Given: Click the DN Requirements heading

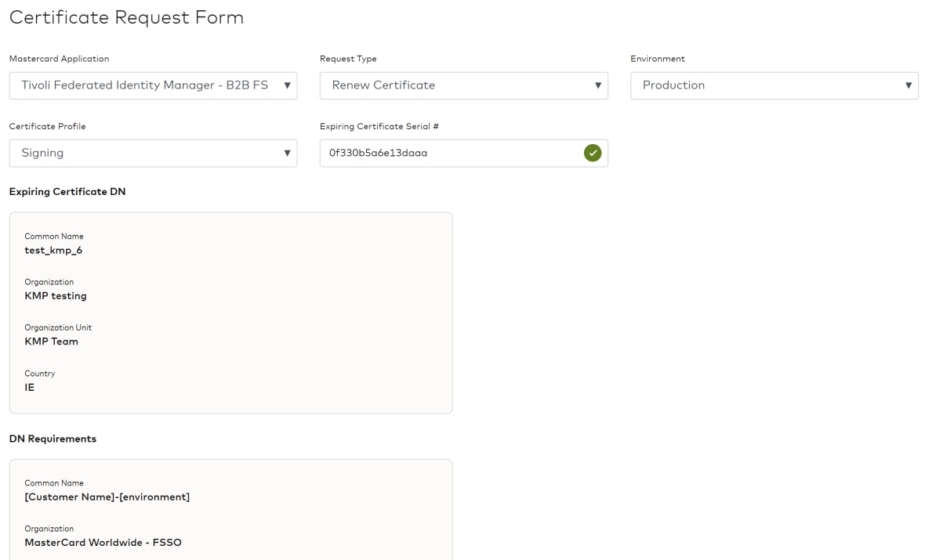Looking at the screenshot, I should (x=53, y=439).
